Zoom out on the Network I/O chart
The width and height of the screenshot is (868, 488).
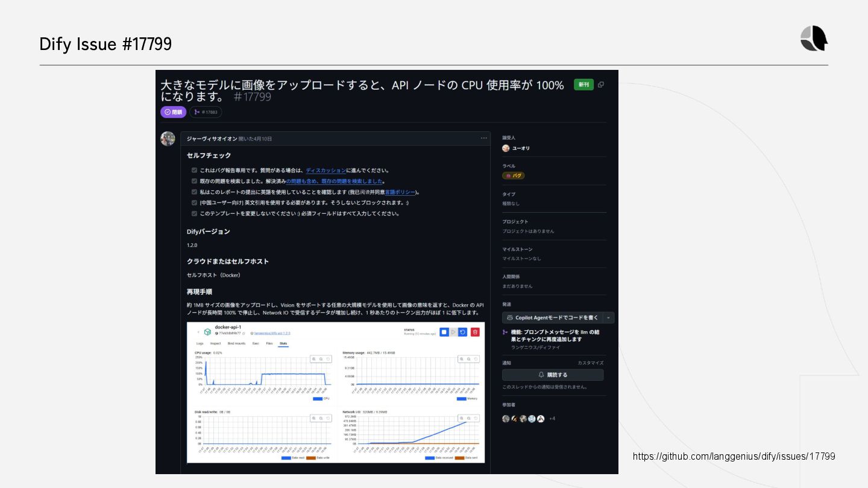tap(468, 418)
